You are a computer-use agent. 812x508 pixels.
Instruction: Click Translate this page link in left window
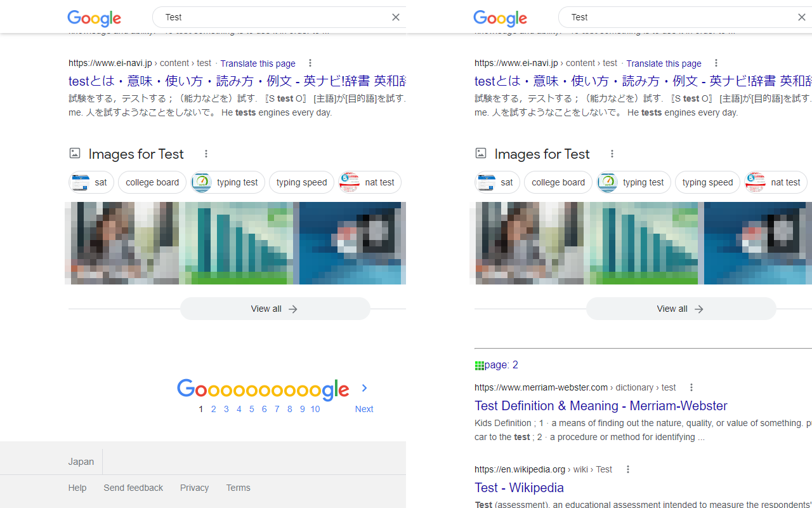258,63
